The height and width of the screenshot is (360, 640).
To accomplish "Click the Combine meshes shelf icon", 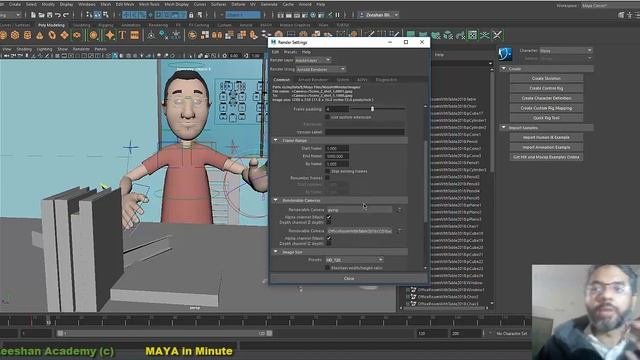I will (192, 36).
